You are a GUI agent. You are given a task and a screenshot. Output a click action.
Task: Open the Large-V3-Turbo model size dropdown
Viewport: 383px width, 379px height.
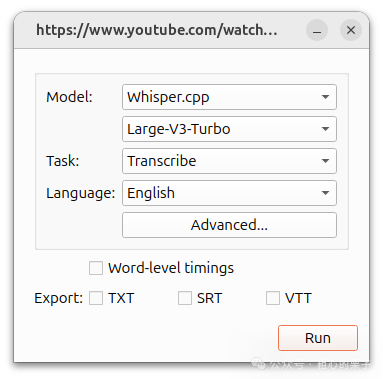click(229, 129)
